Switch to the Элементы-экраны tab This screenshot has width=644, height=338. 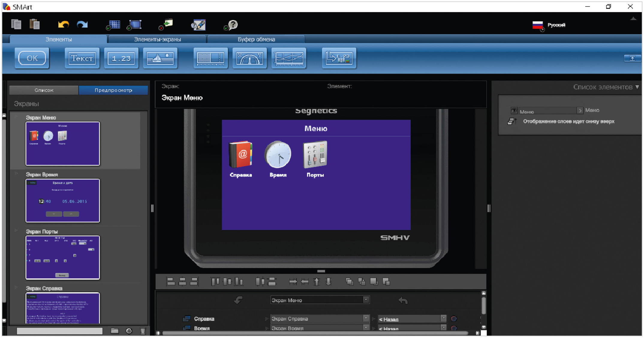click(x=157, y=39)
